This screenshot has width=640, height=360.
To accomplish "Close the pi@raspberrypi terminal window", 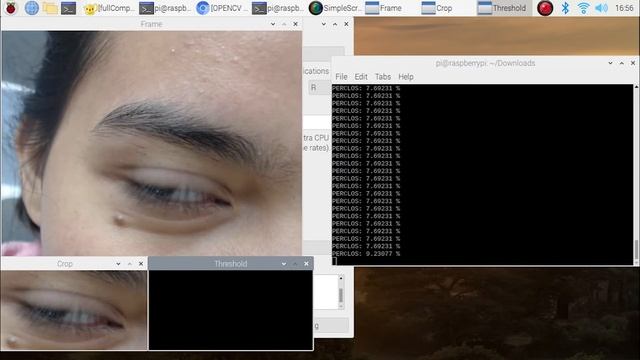I will pos(633,63).
